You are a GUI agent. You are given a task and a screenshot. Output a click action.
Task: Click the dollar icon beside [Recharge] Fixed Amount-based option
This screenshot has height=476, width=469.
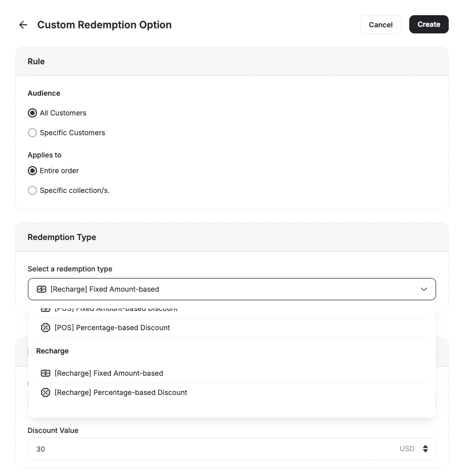[45, 373]
